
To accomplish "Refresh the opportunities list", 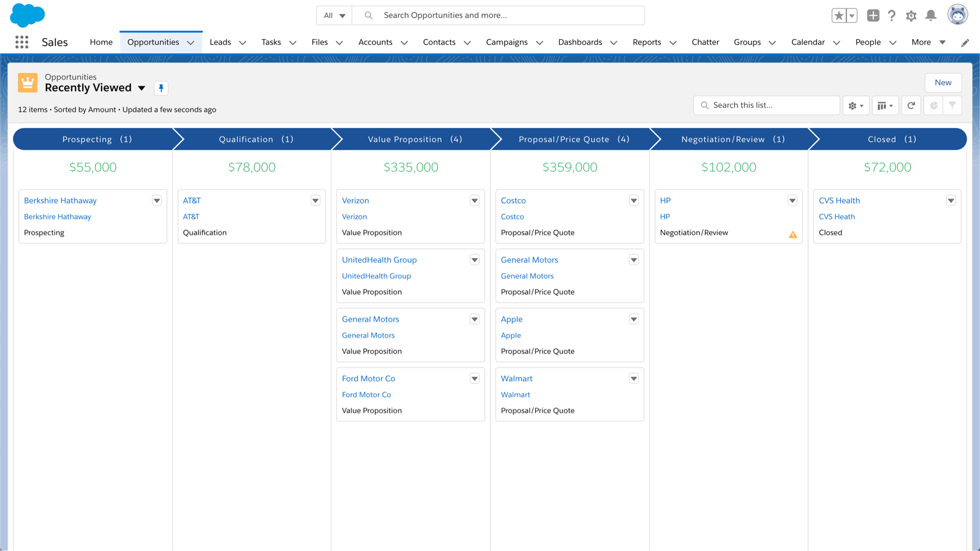I will coord(911,105).
